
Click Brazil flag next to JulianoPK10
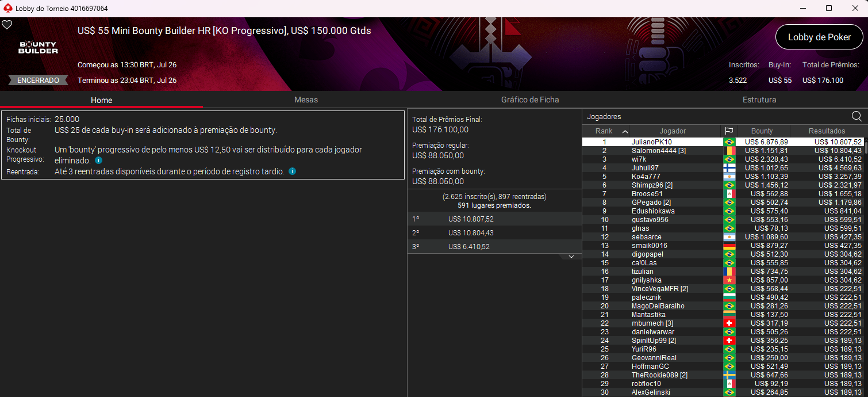click(729, 142)
